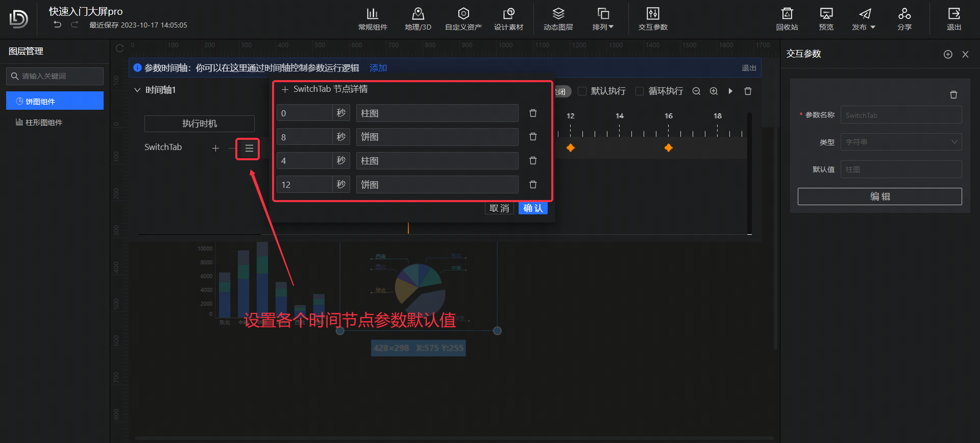This screenshot has width=980, height=443.
Task: Click the SwitchTab node list icon
Action: pos(249,149)
